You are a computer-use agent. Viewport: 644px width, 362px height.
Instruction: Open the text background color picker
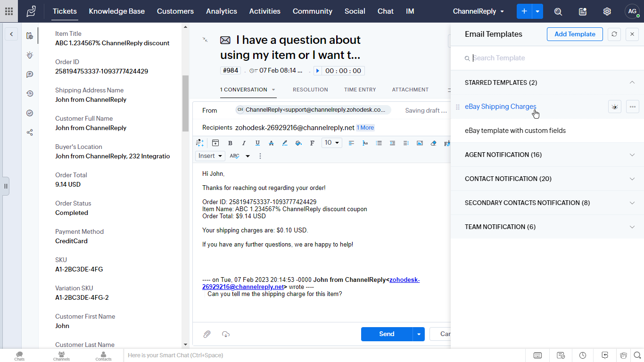coord(298,143)
